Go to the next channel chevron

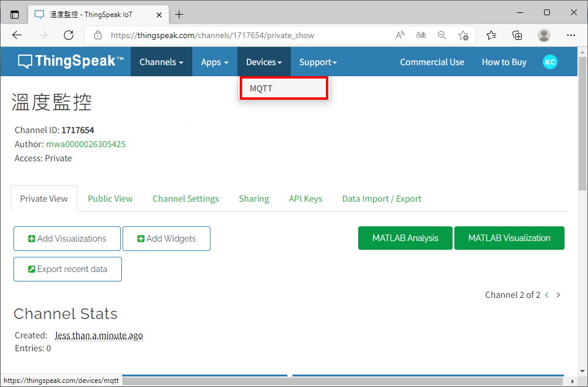point(558,295)
